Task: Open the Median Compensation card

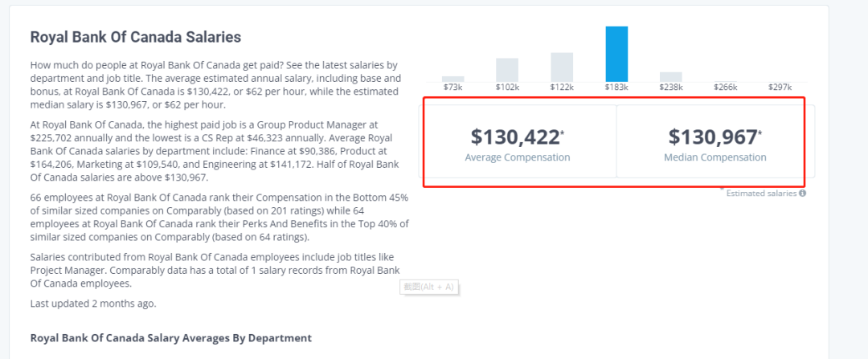Action: tap(715, 141)
